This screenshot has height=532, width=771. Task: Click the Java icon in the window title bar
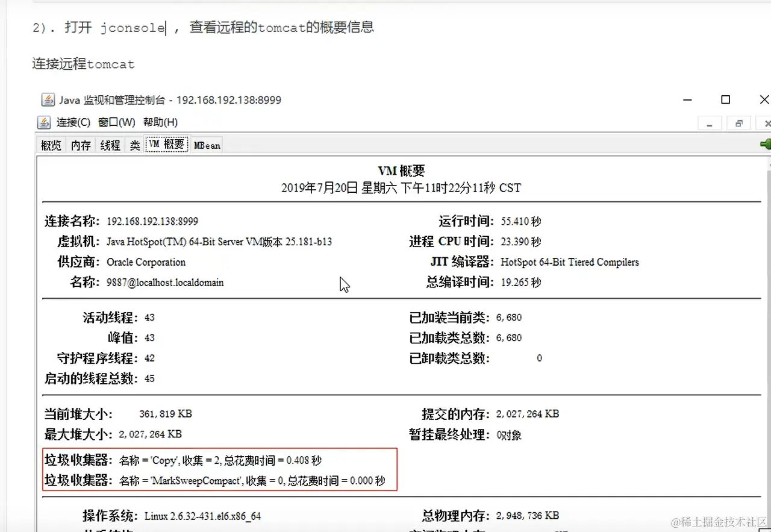(47, 99)
